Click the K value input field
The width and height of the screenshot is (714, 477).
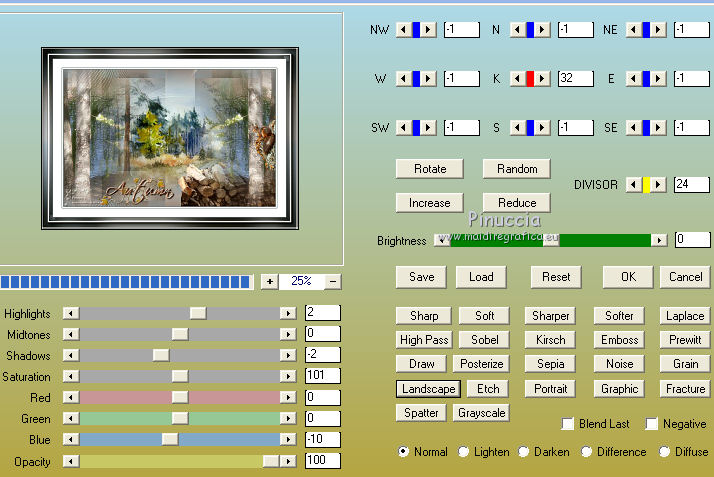(576, 78)
